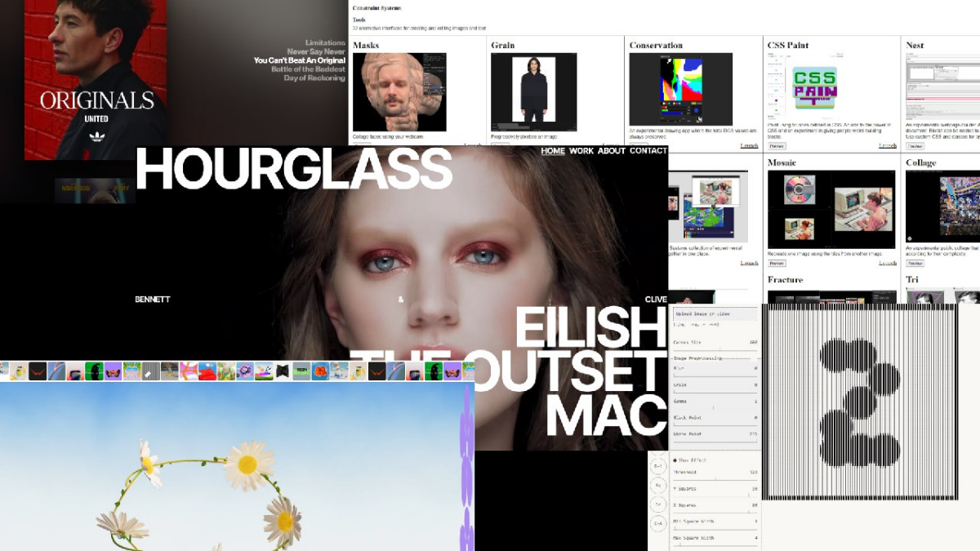Open WORK in Hourglass navigation
Screen dimensions: 980x551
(581, 151)
